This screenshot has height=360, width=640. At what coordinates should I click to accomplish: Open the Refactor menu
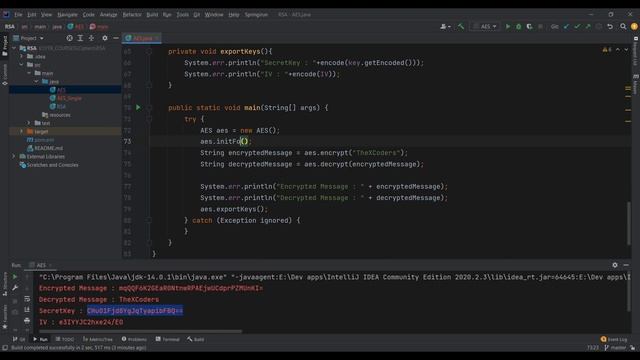click(x=132, y=15)
